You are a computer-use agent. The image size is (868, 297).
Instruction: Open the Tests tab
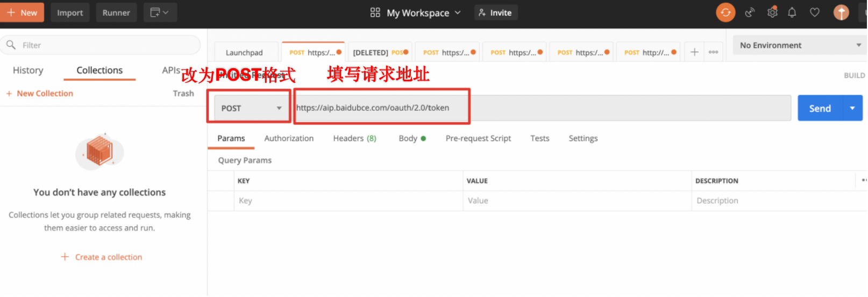[540, 138]
